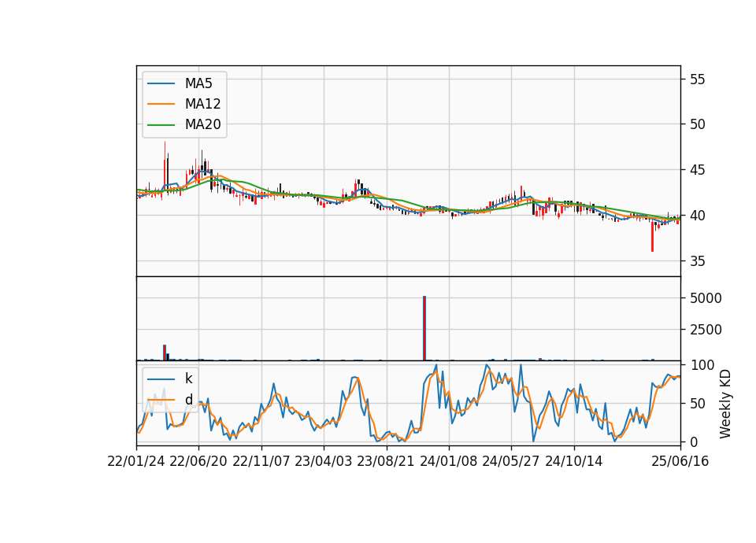Click the small volume bar near 22/06/20

(165, 353)
